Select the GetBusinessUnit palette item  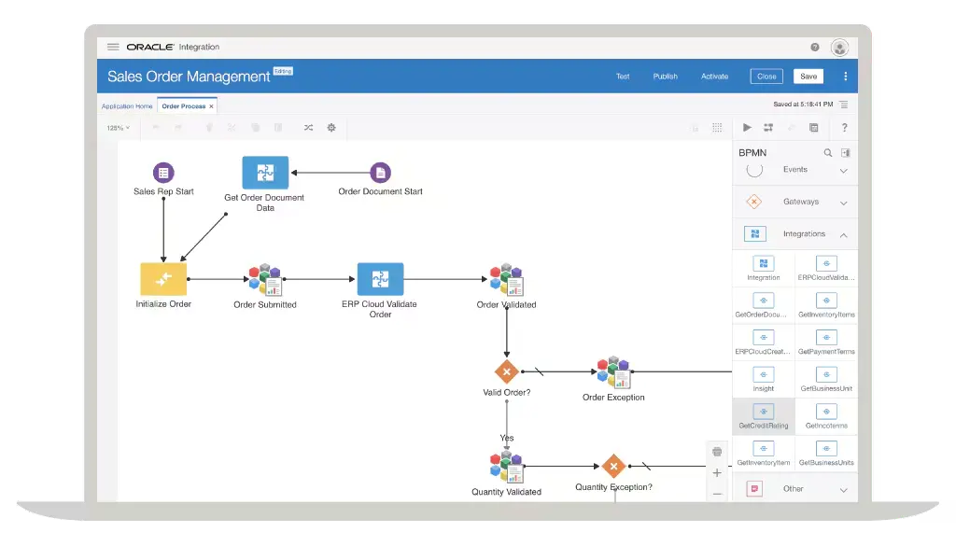826,380
